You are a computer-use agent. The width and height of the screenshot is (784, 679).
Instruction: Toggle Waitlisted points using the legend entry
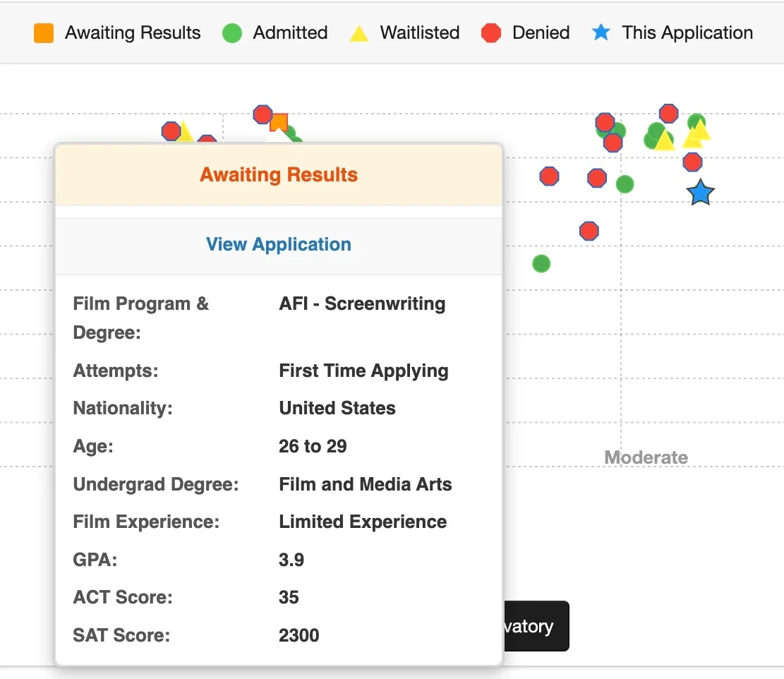(x=419, y=32)
